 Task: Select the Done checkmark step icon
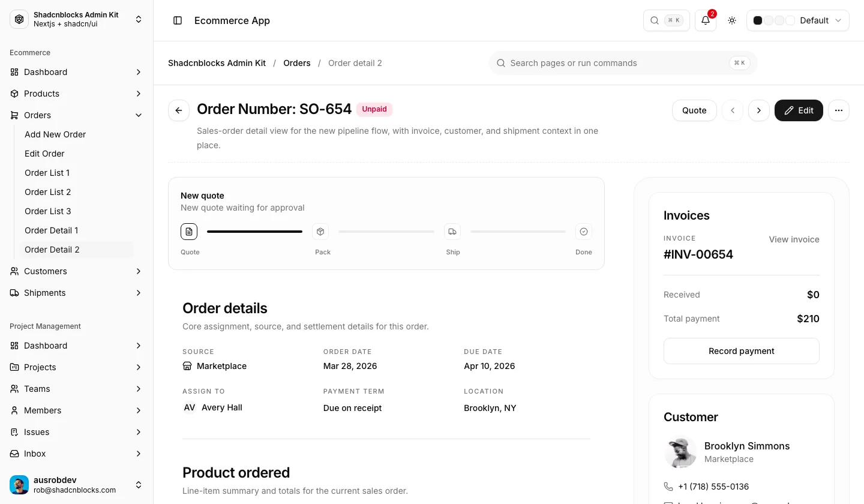pyautogui.click(x=584, y=232)
